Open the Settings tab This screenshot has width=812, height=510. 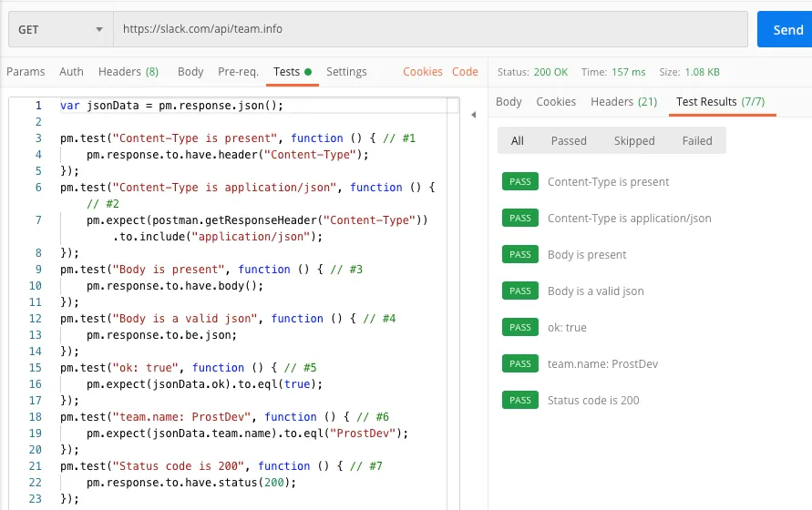pyautogui.click(x=346, y=71)
